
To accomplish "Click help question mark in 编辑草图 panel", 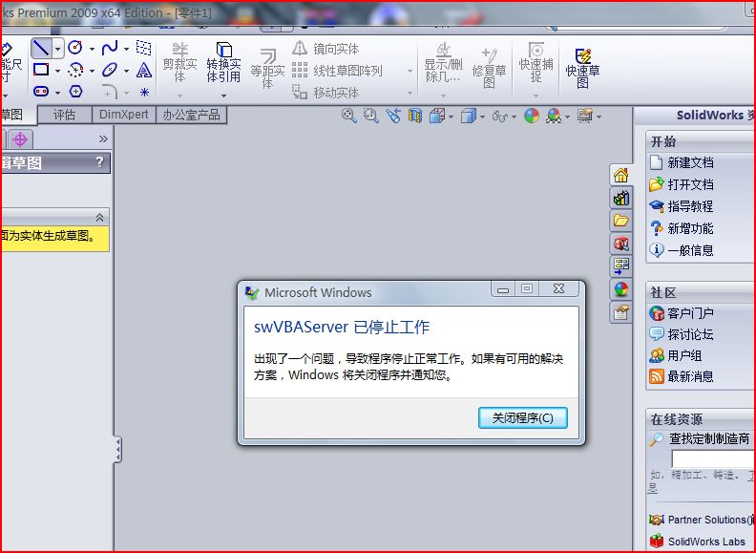I will (x=99, y=161).
